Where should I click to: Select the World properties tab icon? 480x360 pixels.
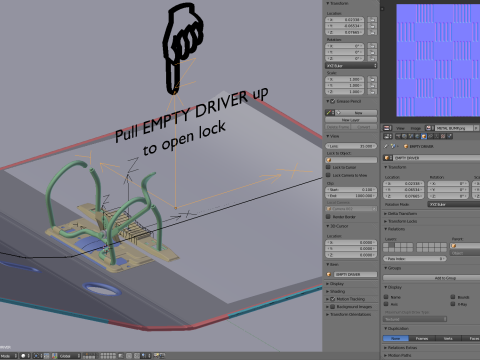[417, 136]
